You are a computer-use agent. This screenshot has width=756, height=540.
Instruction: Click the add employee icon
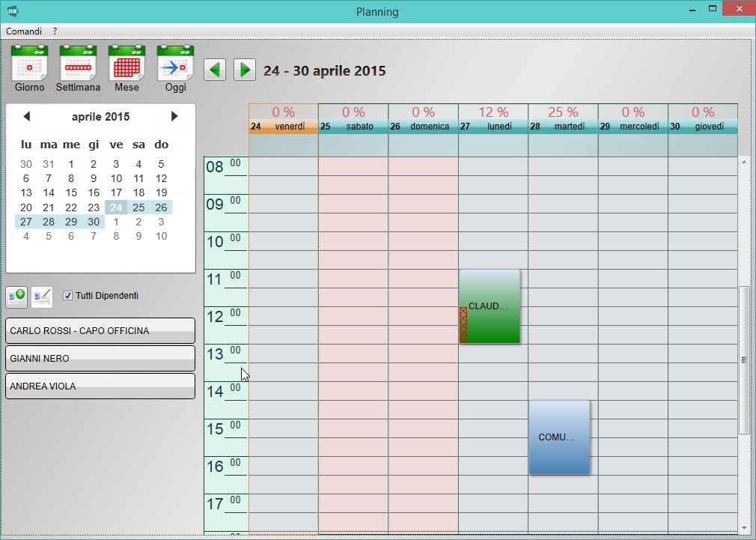point(16,296)
